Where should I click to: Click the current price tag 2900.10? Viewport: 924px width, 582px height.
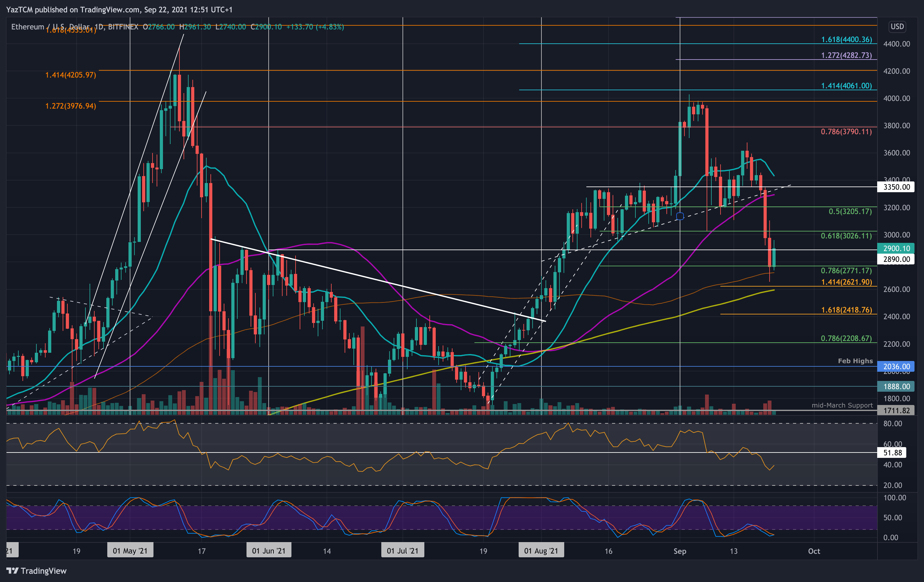(x=896, y=248)
